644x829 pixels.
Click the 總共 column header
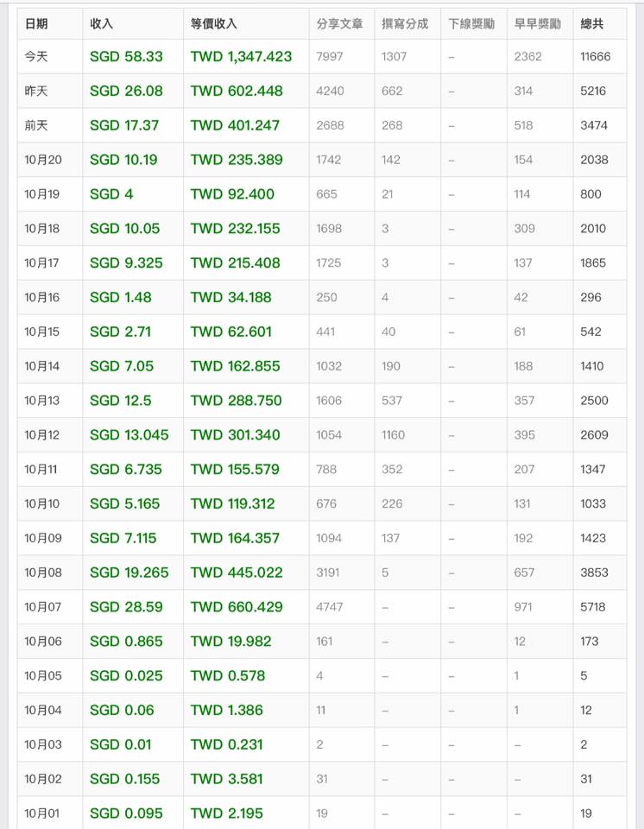(x=593, y=23)
